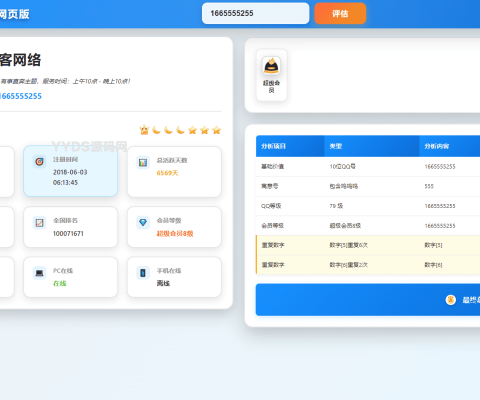Screen dimensions: 480x400
Task: Open the blue 1665555255 link under 客网络
Action: pyautogui.click(x=21, y=96)
